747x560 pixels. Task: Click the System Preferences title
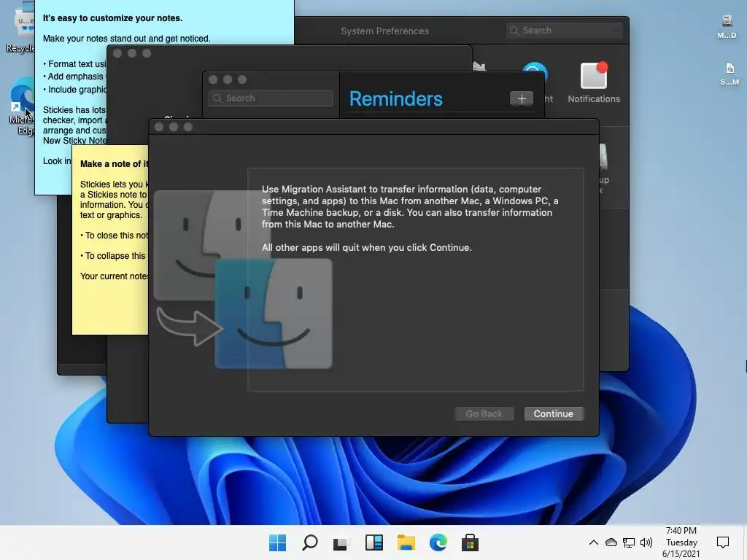click(385, 31)
